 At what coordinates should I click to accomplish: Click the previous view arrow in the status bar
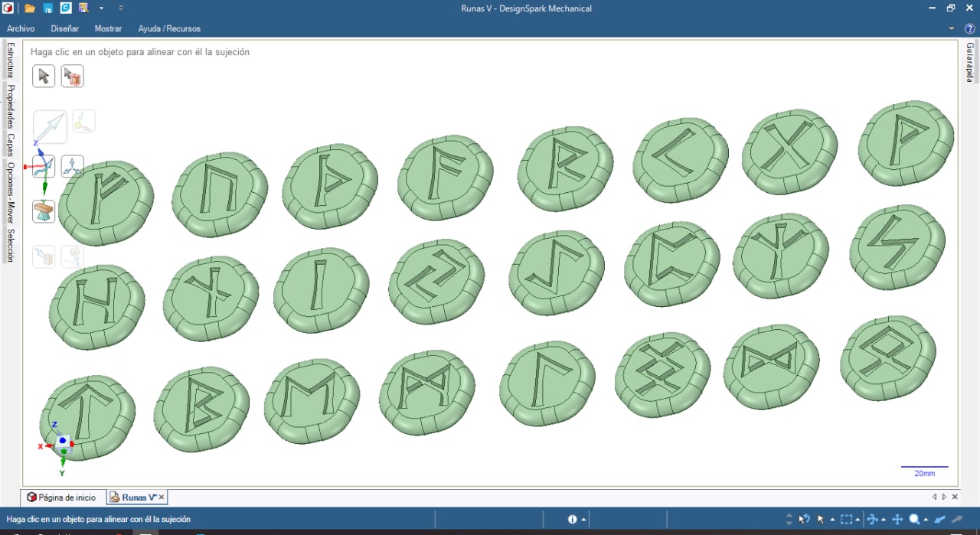939,519
